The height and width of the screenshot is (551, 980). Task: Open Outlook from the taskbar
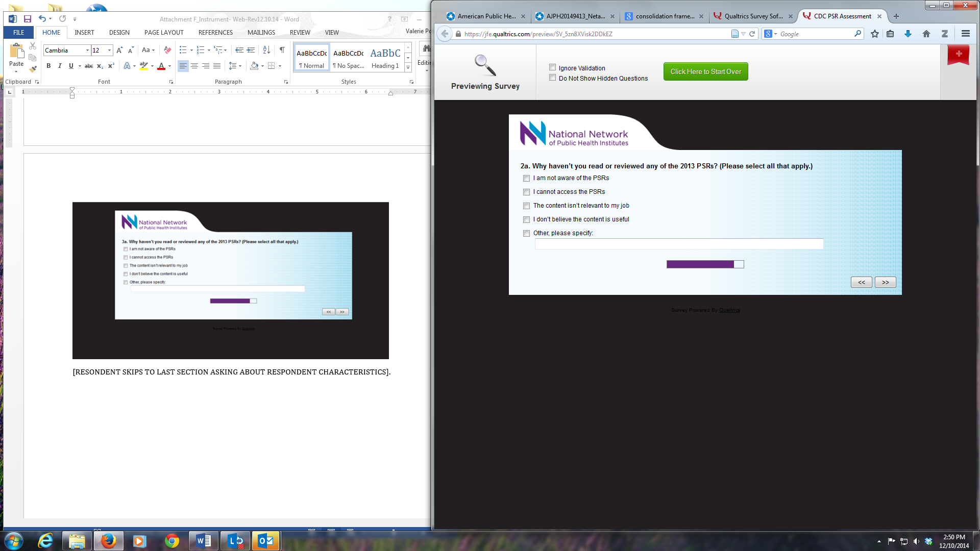[265, 541]
